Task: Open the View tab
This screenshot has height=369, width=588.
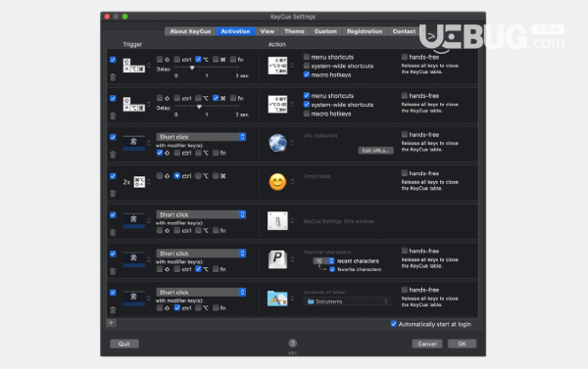Action: (268, 31)
